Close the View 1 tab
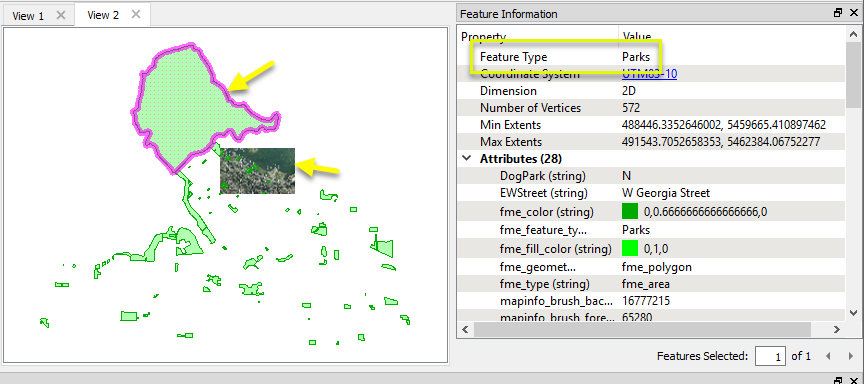864x384 pixels. tap(61, 15)
